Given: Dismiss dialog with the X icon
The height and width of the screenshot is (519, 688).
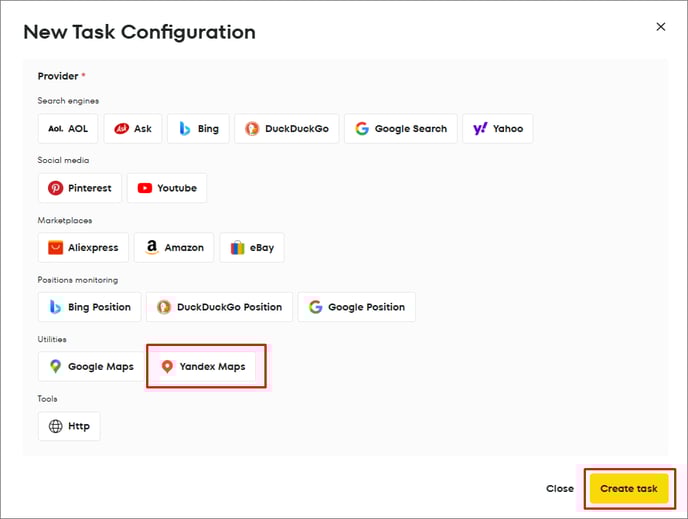Looking at the screenshot, I should (661, 27).
